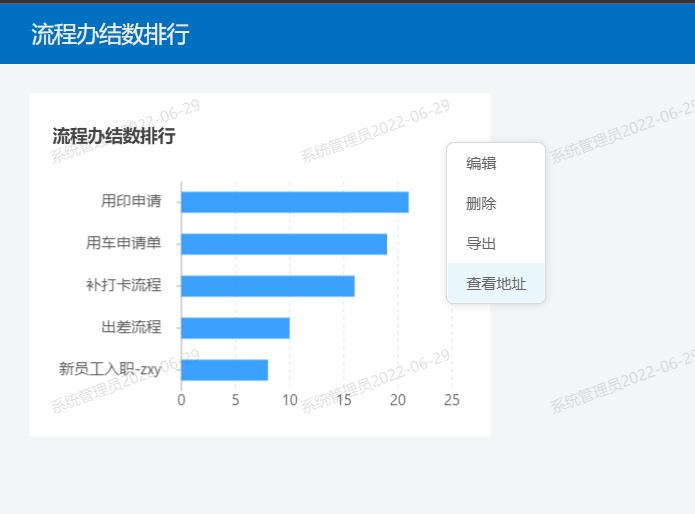Choose 删除 in the context menu
695x514 pixels.
point(482,204)
